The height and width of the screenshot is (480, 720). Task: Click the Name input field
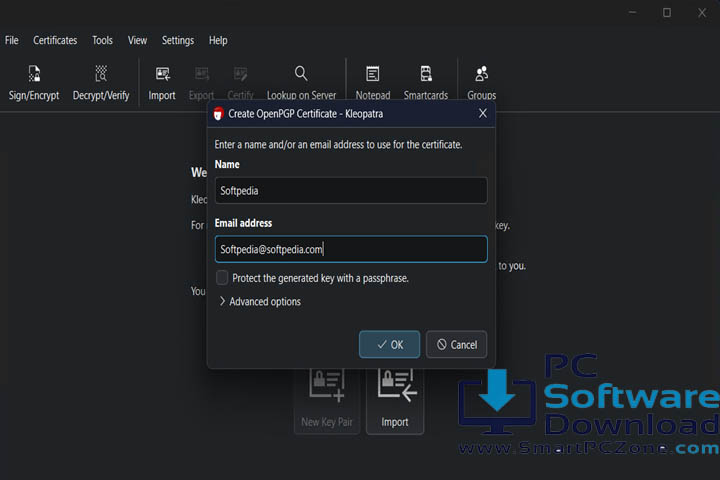(351, 191)
